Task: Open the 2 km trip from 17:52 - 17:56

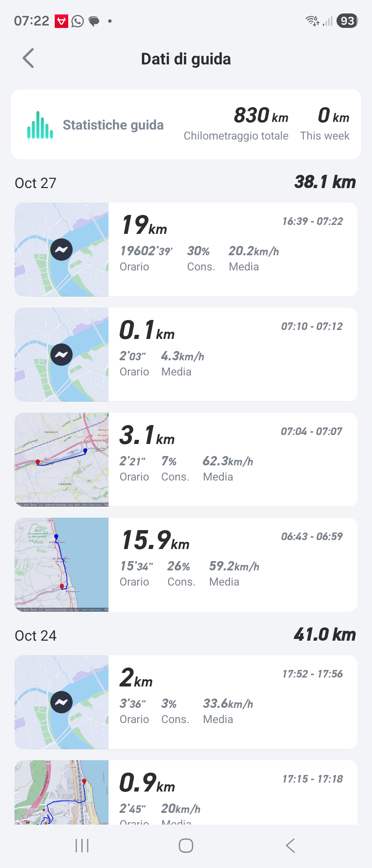Action: (232, 702)
